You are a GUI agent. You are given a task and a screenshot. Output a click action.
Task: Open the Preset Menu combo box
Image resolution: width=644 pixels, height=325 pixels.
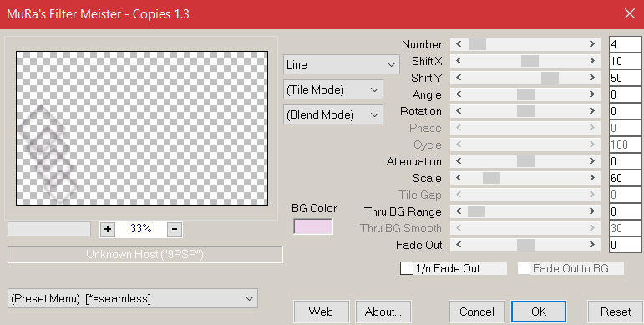click(133, 298)
